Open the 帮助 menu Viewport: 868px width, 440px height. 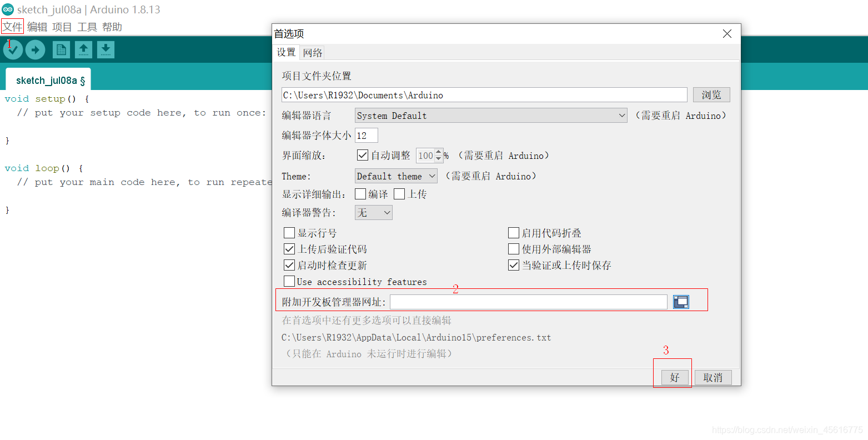[112, 27]
